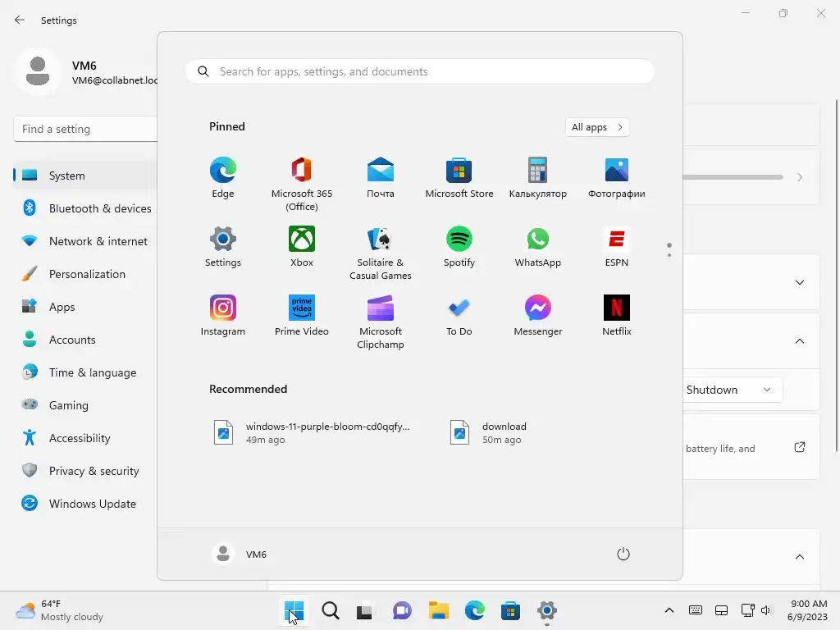The width and height of the screenshot is (840, 630).
Task: Select System in Settings sidebar
Action: (x=85, y=176)
